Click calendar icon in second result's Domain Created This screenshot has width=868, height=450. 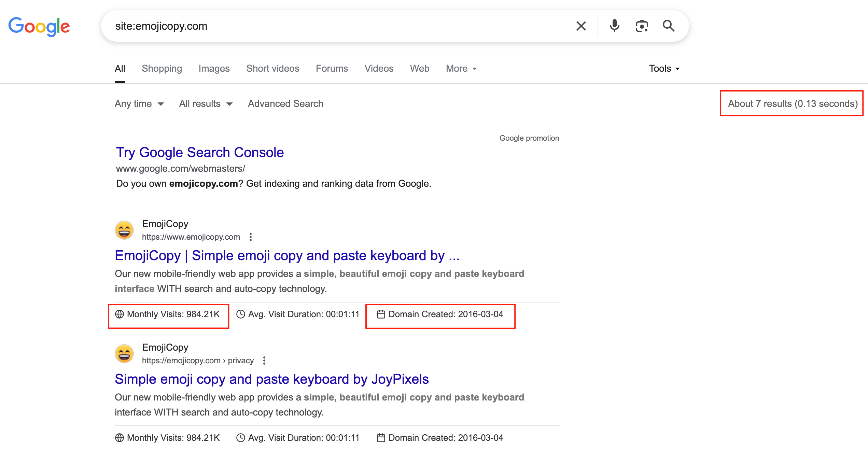[x=381, y=438]
